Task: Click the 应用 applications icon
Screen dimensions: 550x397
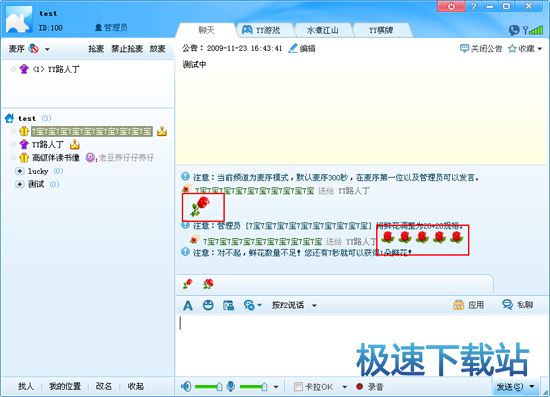Action: [458, 305]
